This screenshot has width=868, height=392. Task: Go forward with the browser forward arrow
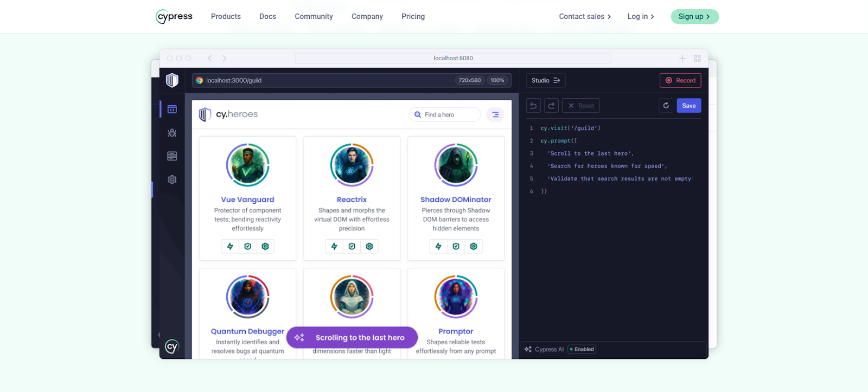[224, 59]
